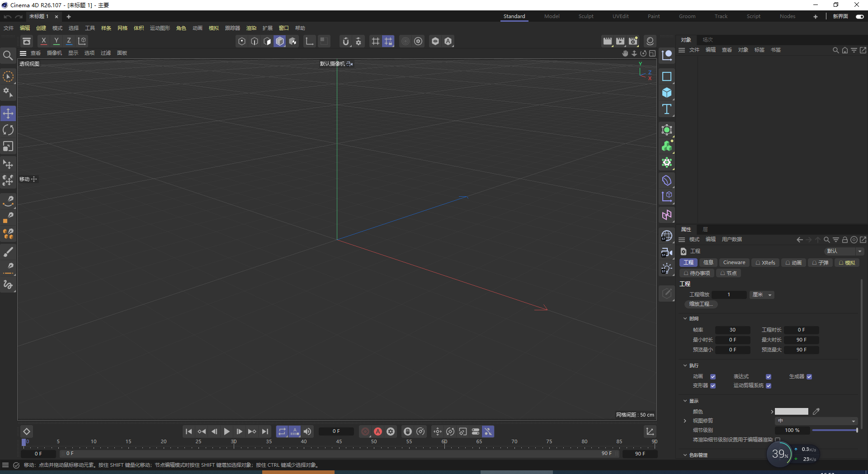Image resolution: width=868 pixels, height=474 pixels.
Task: Open the 待办事项 tab button
Action: (x=697, y=273)
